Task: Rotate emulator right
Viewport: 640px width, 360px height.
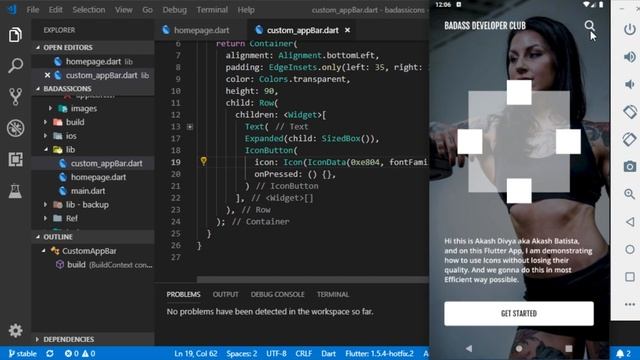Action: pos(629,139)
